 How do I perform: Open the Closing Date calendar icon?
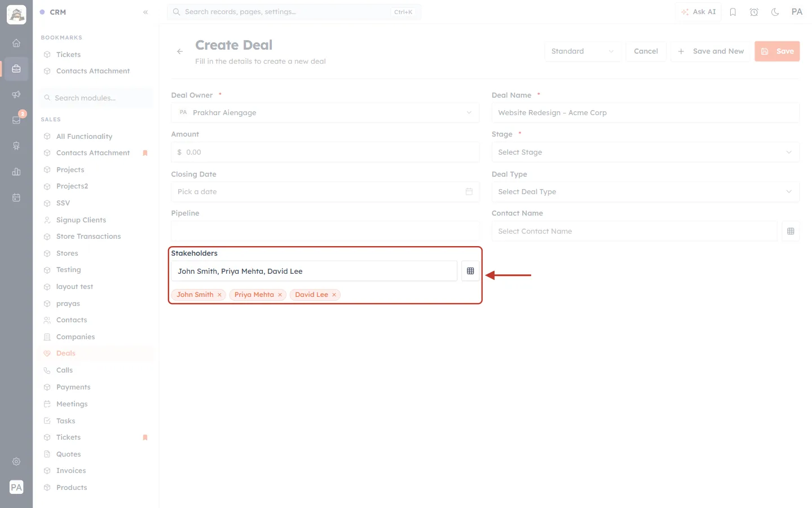click(469, 192)
